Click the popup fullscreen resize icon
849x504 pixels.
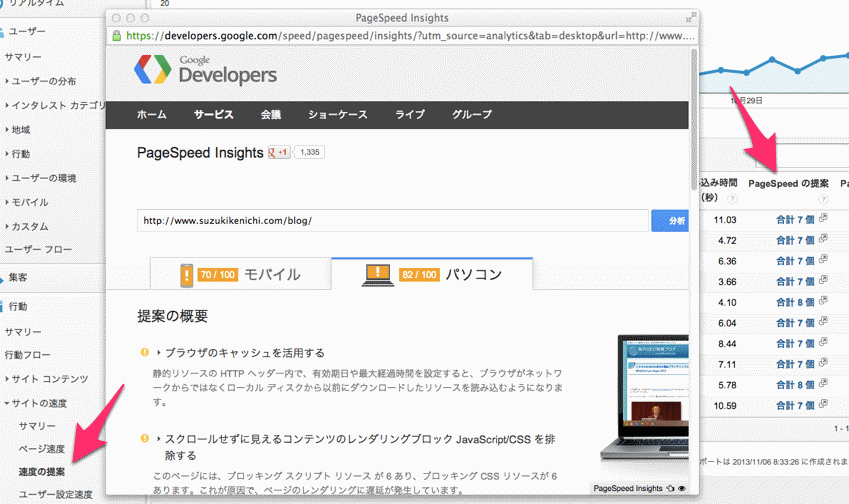pyautogui.click(x=690, y=18)
